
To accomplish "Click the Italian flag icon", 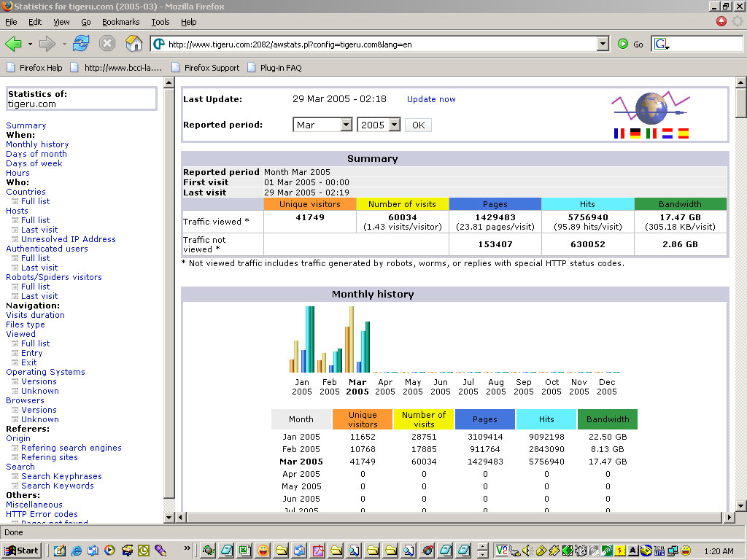I will (x=651, y=133).
